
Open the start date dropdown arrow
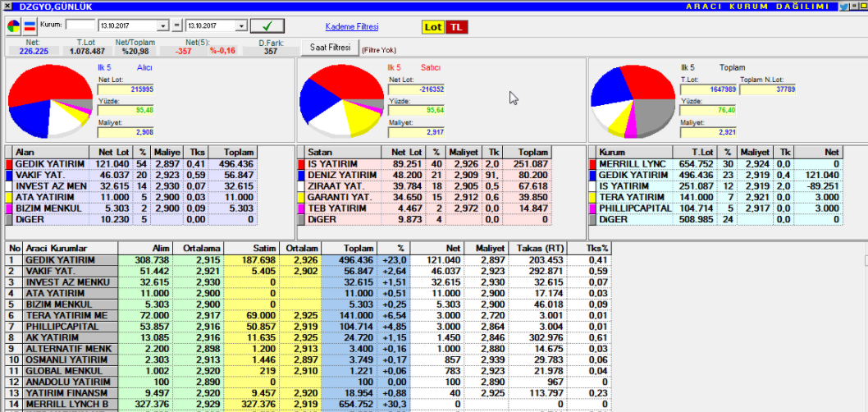pyautogui.click(x=162, y=26)
